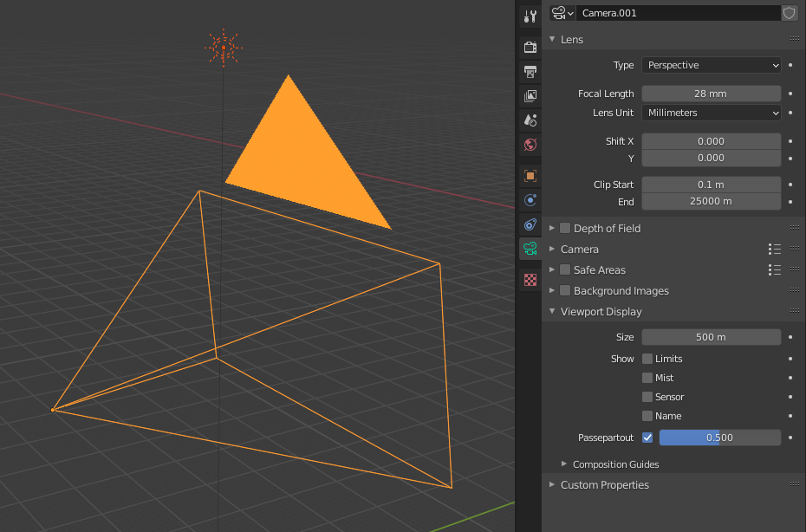Viewport: 806px width, 532px height.
Task: Open the camera datablock browse dropdown
Action: 562,13
